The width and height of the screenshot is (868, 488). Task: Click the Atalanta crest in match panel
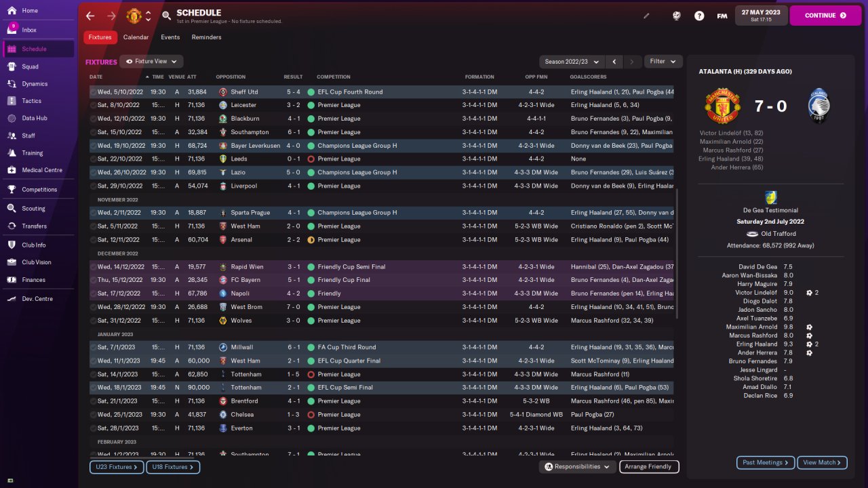[x=819, y=106]
